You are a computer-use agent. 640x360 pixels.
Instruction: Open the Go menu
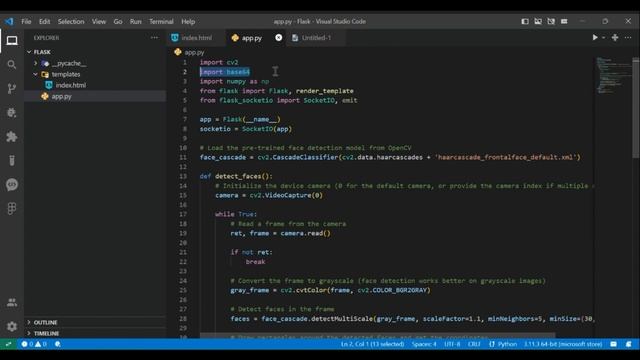(x=118, y=21)
